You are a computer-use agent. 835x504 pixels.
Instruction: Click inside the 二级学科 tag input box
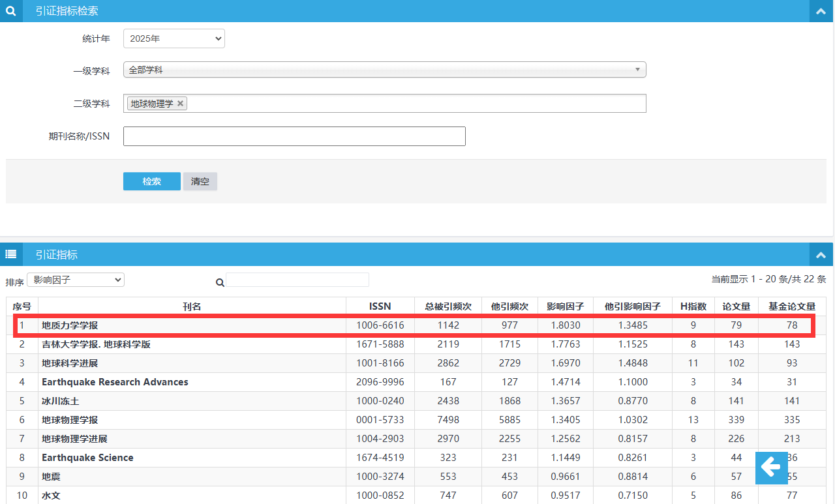tap(417, 103)
